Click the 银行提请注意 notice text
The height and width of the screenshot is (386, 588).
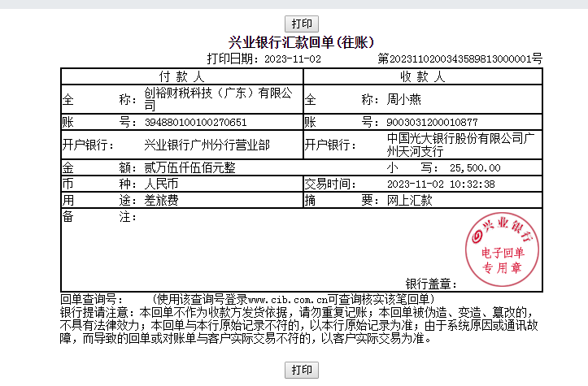pyautogui.click(x=298, y=325)
